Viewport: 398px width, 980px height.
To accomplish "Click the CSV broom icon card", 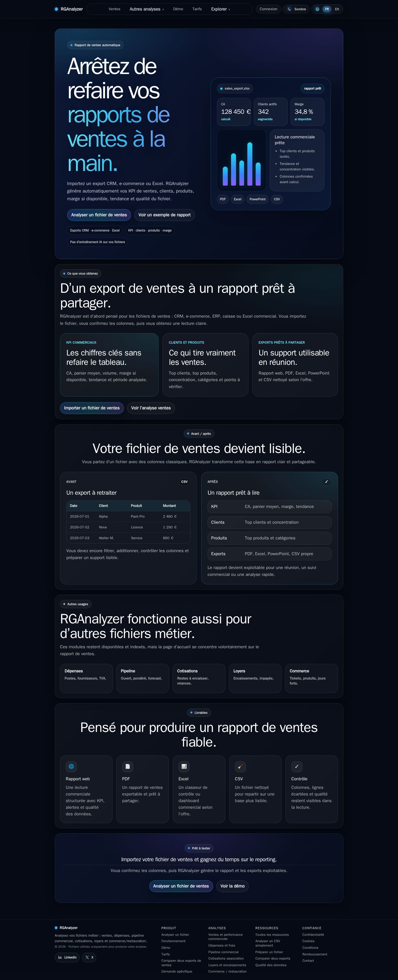I will click(x=240, y=766).
